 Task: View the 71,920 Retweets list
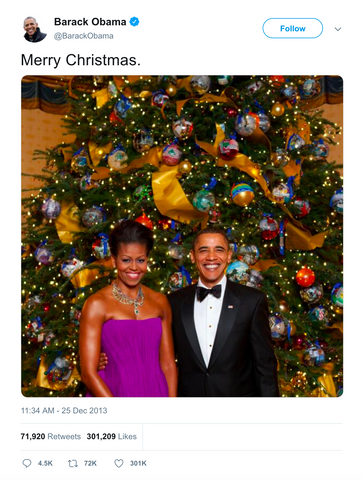point(51,436)
